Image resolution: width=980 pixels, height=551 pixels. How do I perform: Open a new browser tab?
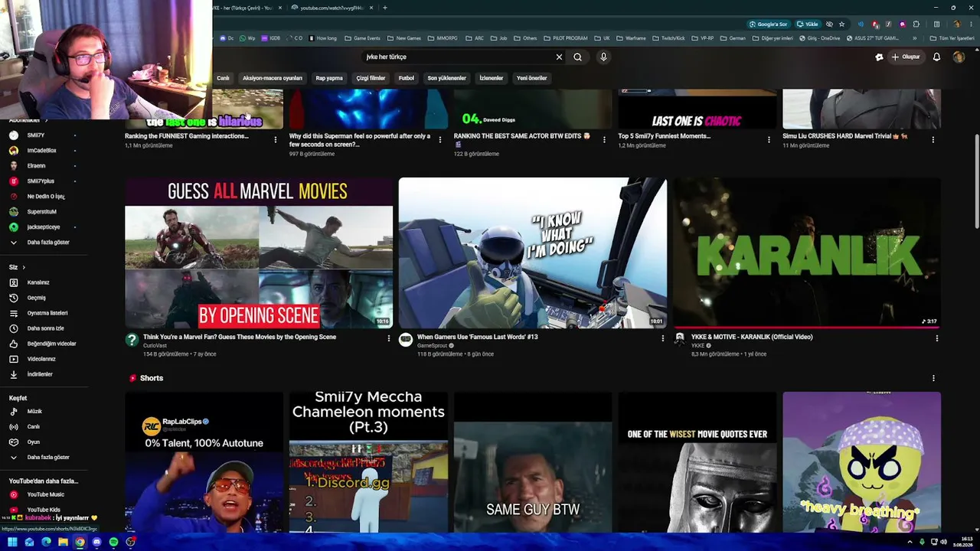pos(385,8)
